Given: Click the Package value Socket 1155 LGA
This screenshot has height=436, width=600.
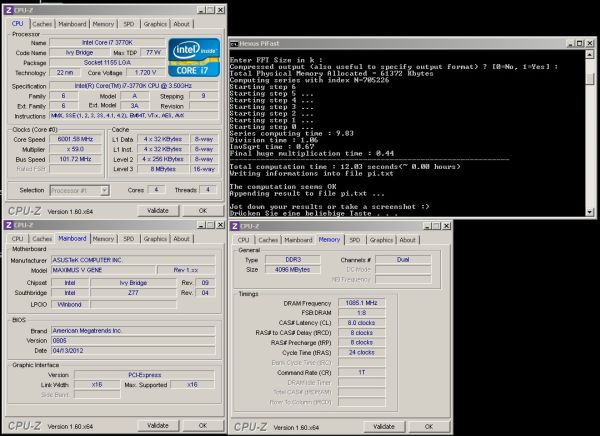Looking at the screenshot, I should 107,62.
